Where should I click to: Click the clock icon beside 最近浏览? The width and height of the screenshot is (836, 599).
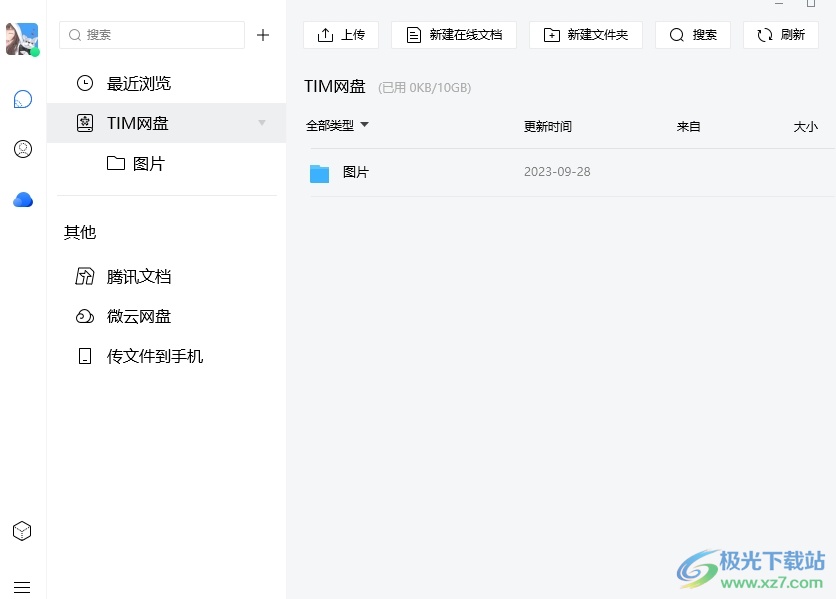point(85,83)
